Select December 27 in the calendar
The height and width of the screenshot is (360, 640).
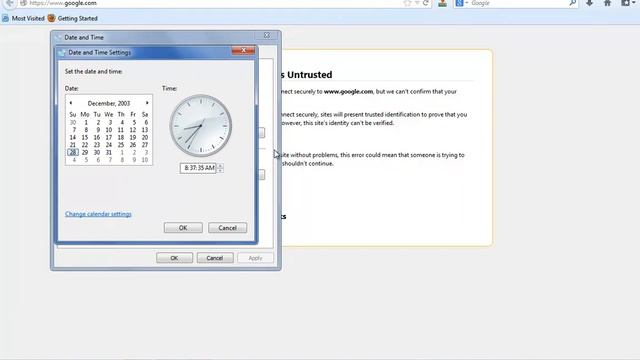pyautogui.click(x=145, y=145)
